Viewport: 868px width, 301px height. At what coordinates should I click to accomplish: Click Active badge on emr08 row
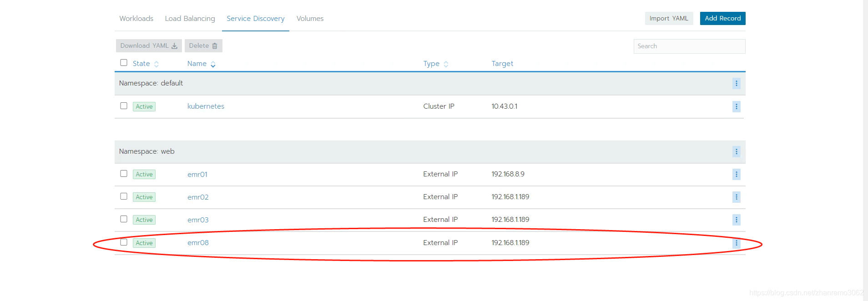[144, 243]
